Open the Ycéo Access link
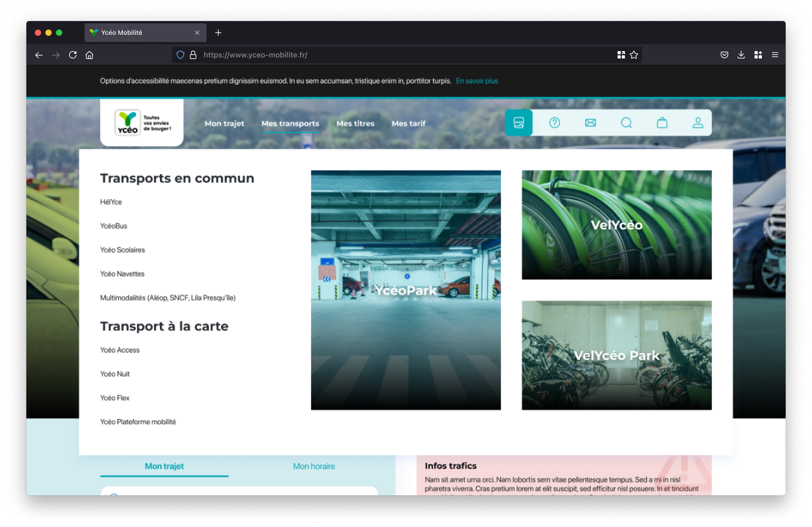Image resolution: width=812 pixels, height=527 pixels. coord(120,350)
